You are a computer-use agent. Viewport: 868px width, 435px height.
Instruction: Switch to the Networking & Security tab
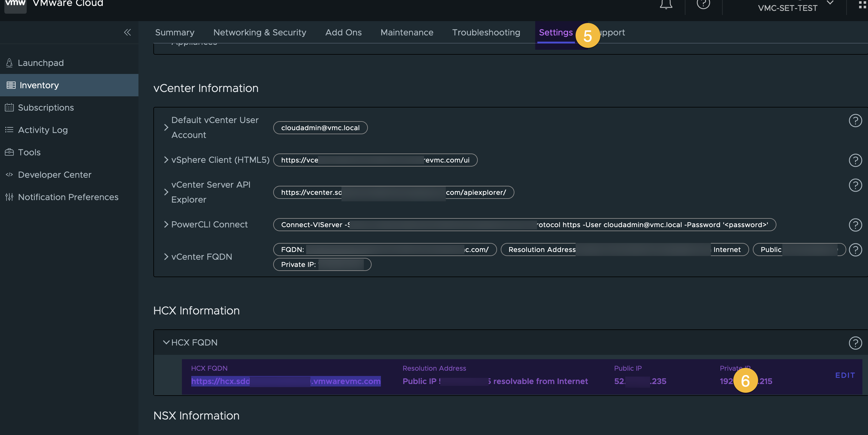point(260,32)
